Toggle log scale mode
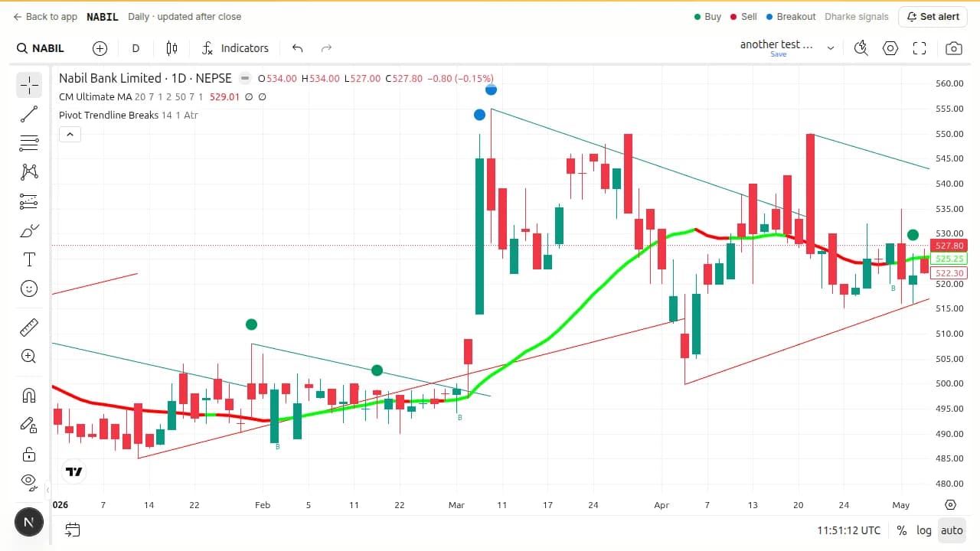This screenshot has height=551, width=980. 925,530
